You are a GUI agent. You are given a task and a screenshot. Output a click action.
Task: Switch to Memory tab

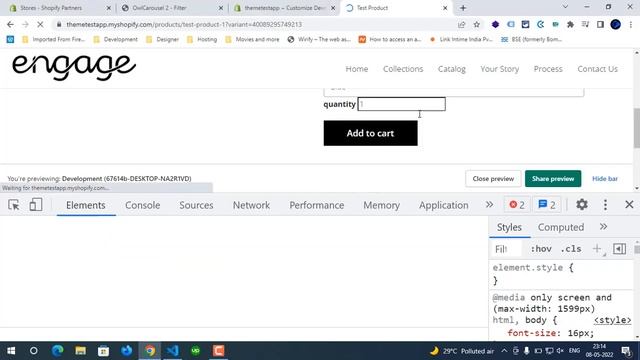point(381,205)
